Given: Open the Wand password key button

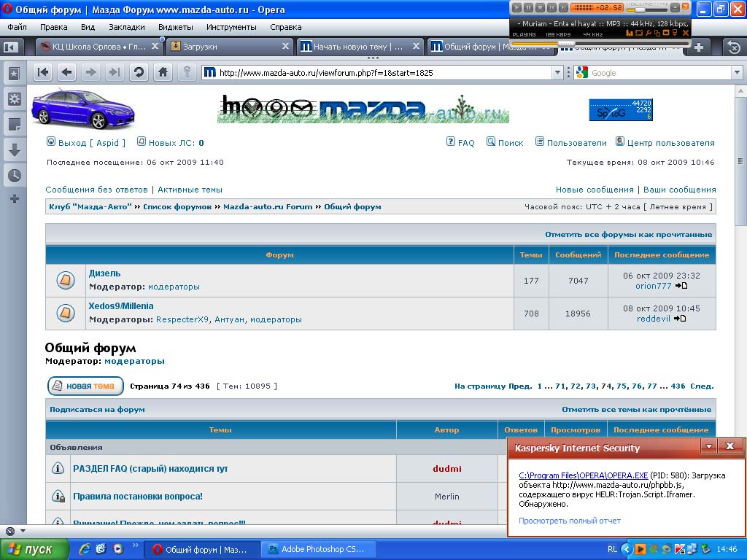Looking at the screenshot, I should [x=187, y=72].
